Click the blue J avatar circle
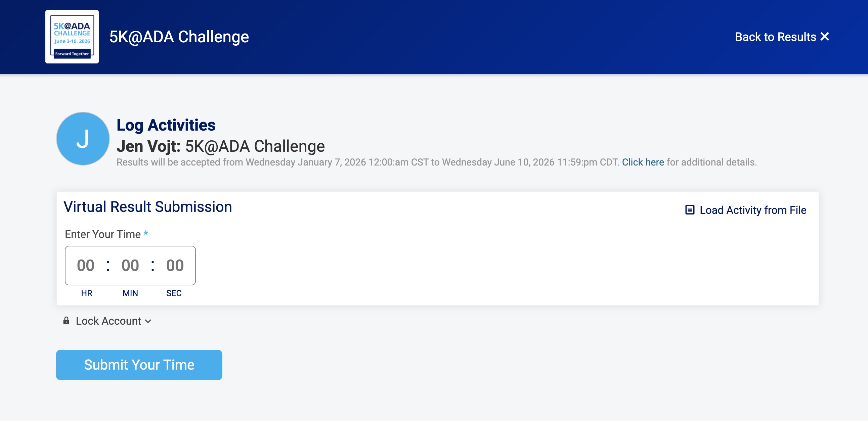This screenshot has width=868, height=421. point(83,139)
